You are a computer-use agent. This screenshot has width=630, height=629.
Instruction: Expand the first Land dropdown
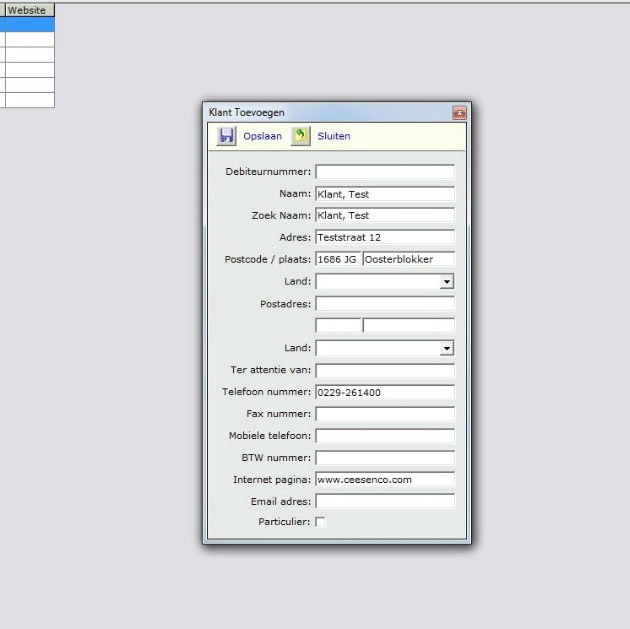(x=446, y=283)
